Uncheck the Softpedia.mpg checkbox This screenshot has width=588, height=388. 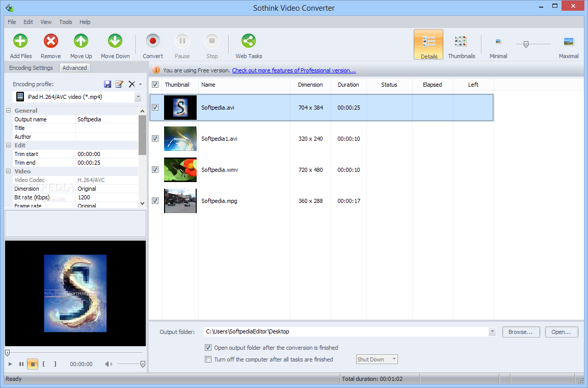[155, 201]
